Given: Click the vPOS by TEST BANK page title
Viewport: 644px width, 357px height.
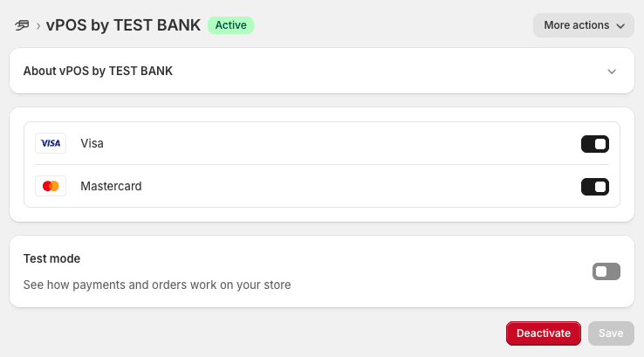Looking at the screenshot, I should tap(124, 25).
